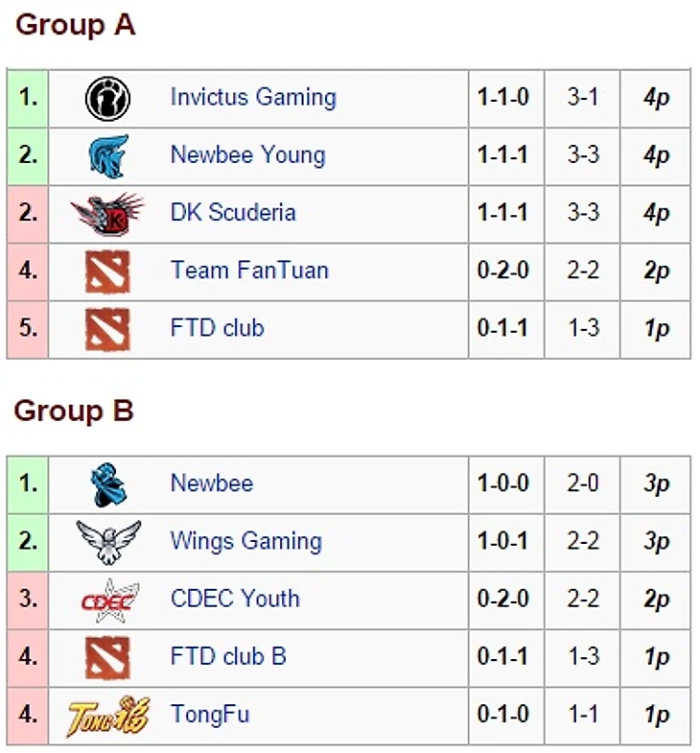Viewport: 700px width, 753px height.
Task: Click the FTD club B Dota 2 logo
Action: click(x=107, y=658)
